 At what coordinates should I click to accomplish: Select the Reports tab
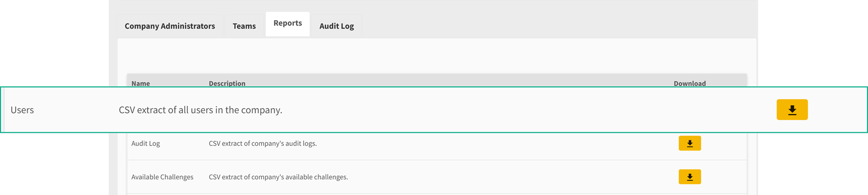point(288,23)
